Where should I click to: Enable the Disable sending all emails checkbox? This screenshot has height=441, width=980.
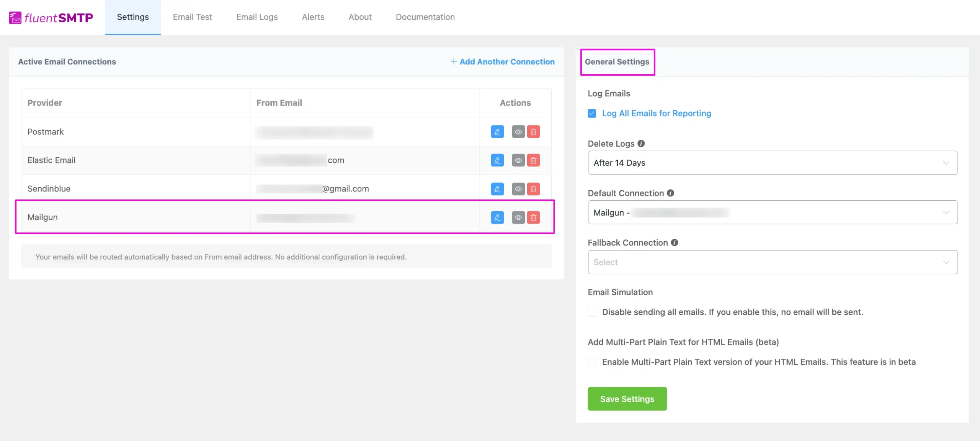pyautogui.click(x=592, y=312)
